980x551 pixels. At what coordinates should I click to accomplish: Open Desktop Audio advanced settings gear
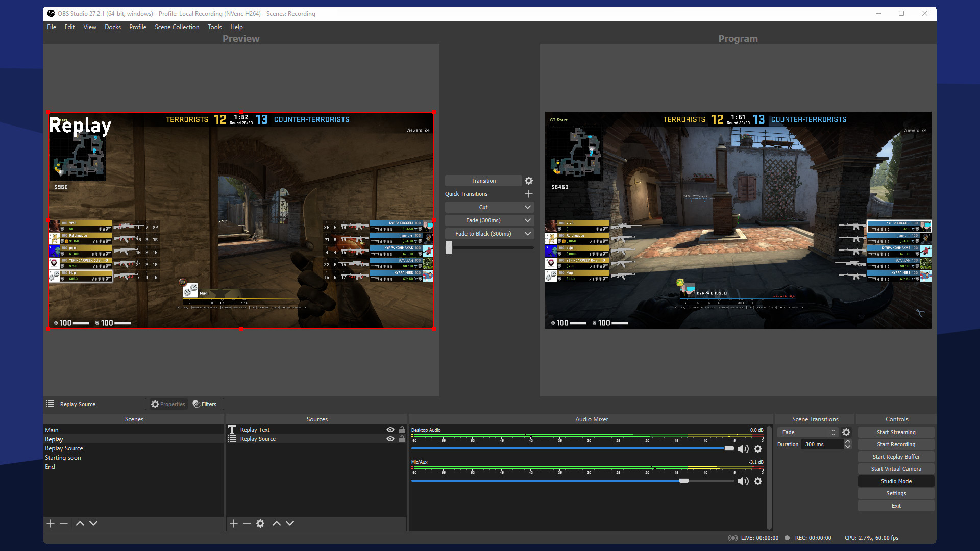758,448
